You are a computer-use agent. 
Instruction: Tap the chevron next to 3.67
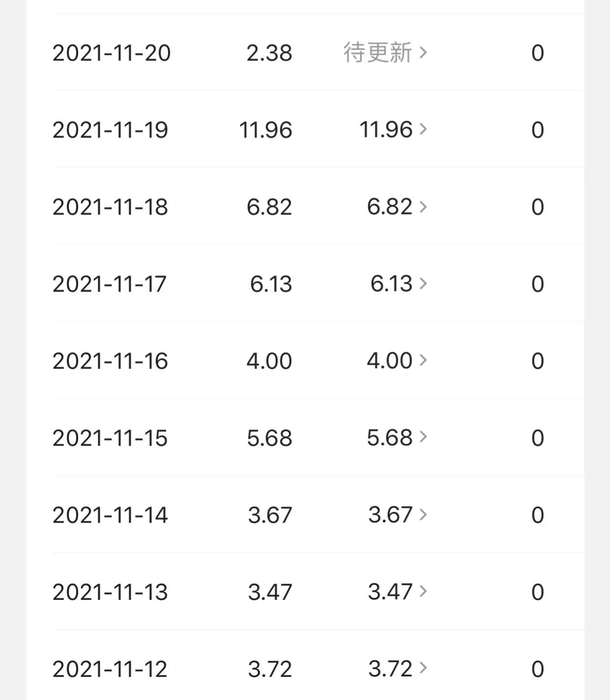tap(423, 514)
